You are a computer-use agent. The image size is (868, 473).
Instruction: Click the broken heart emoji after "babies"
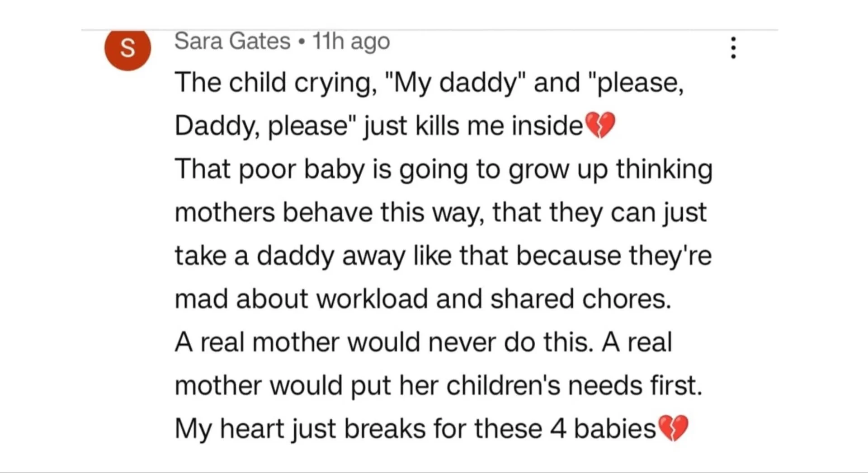674,428
